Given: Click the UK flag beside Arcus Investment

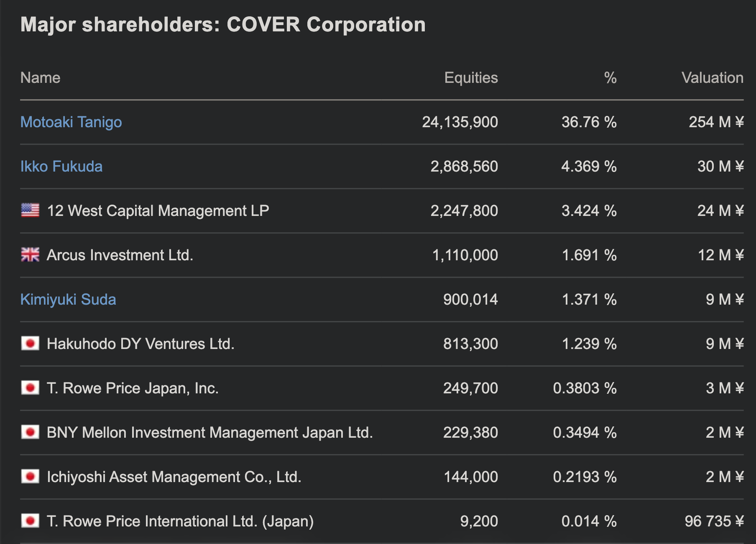Looking at the screenshot, I should (x=30, y=254).
